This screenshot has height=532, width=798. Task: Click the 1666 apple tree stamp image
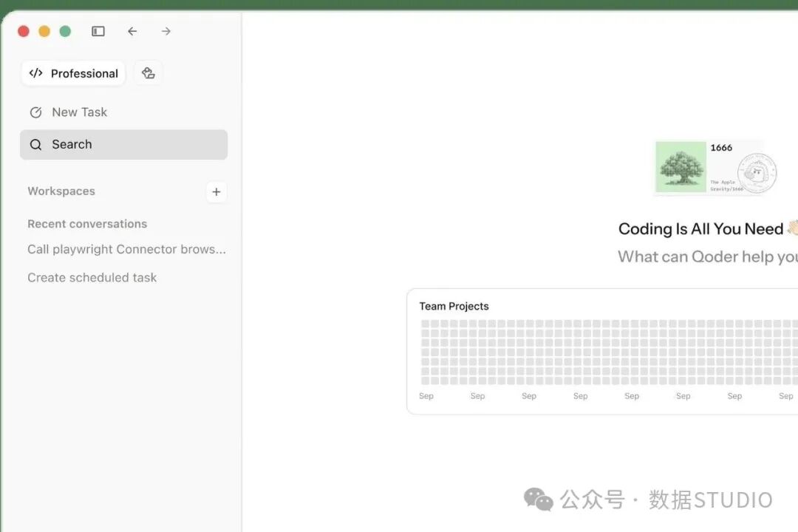click(715, 167)
